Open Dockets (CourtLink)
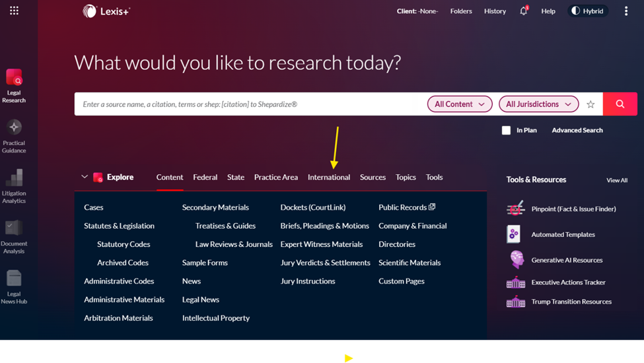644x363 pixels. (313, 207)
